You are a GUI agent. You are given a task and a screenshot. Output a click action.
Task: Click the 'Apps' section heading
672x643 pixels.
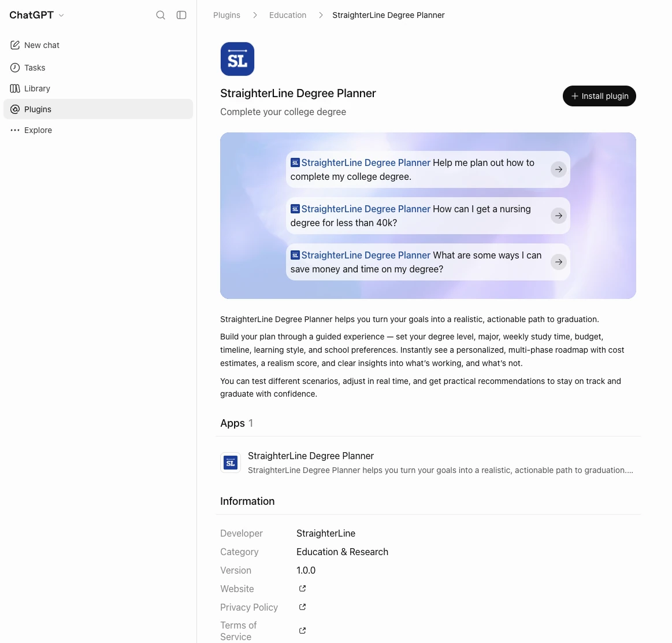(232, 423)
